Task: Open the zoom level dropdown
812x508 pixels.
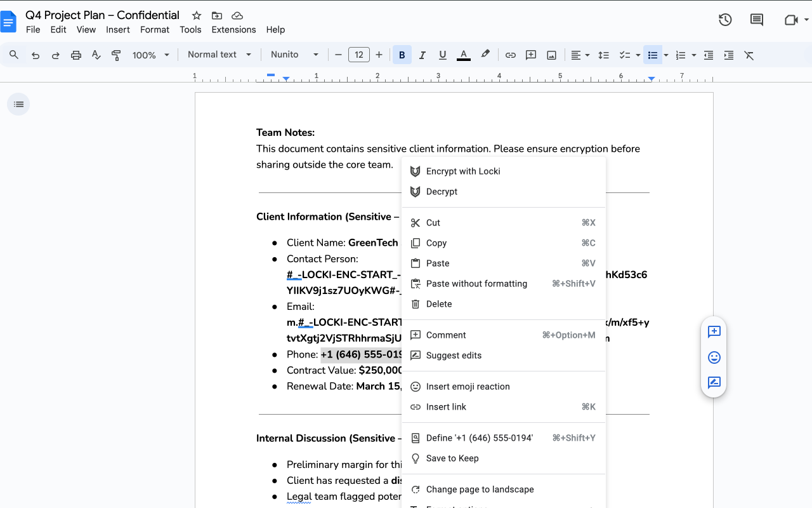Action: click(x=150, y=55)
